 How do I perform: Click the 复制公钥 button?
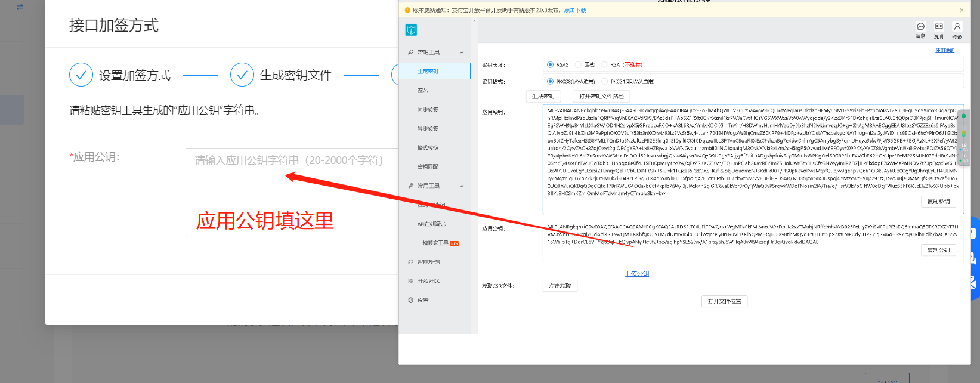(938, 250)
